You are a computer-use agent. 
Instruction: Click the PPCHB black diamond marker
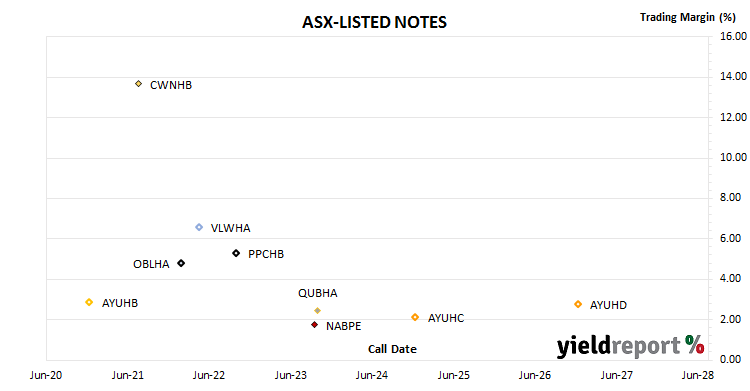pos(236,253)
